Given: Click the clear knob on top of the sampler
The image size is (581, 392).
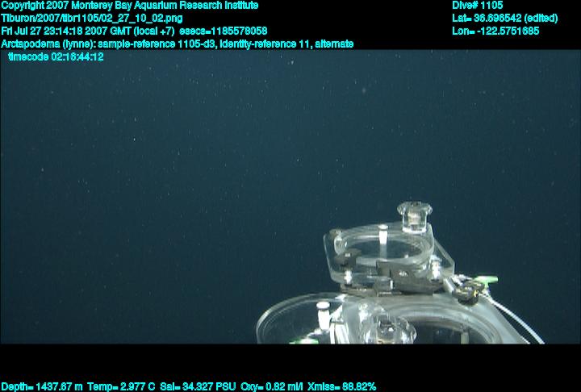Looking at the screenshot, I should tap(415, 215).
